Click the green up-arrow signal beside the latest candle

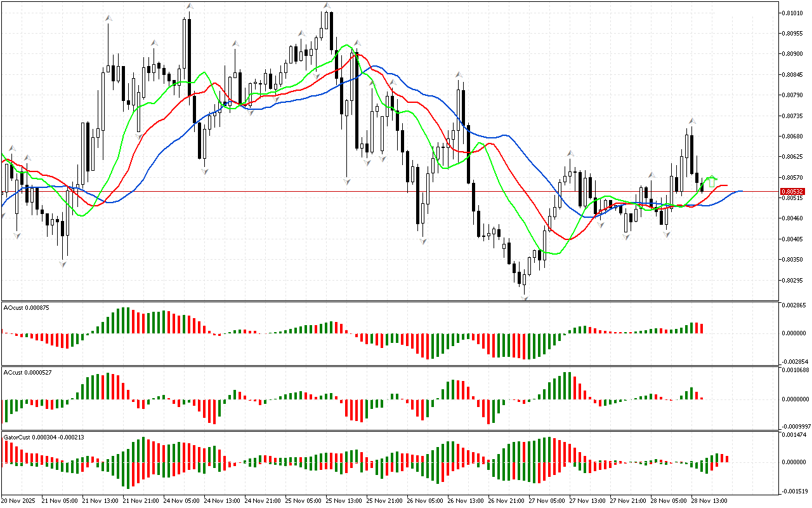[712, 182]
